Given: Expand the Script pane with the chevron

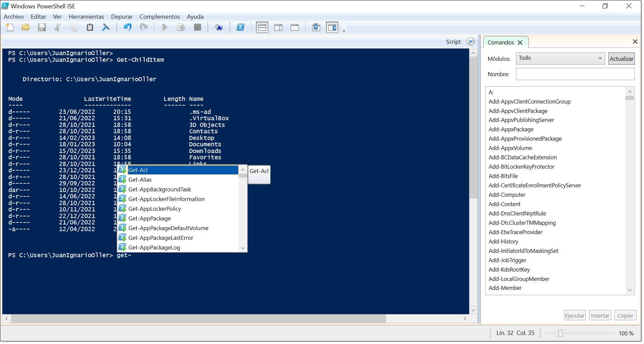Looking at the screenshot, I should click(x=471, y=41).
